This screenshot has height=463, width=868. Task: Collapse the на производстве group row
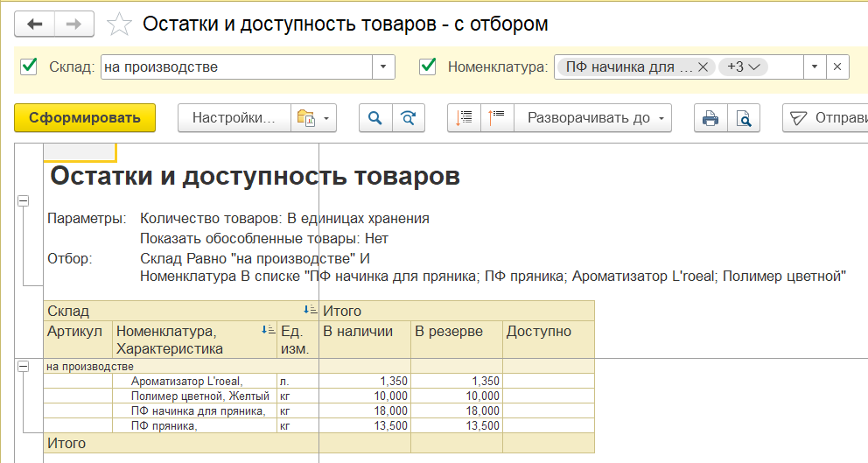click(x=23, y=366)
